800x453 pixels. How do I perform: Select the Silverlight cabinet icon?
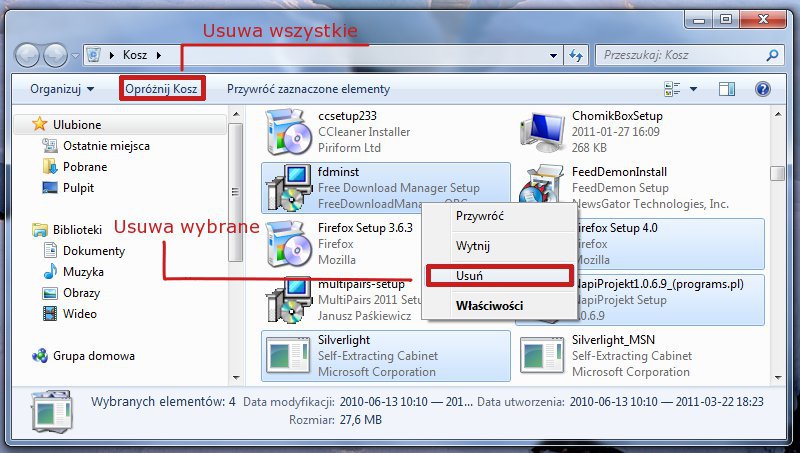(288, 356)
